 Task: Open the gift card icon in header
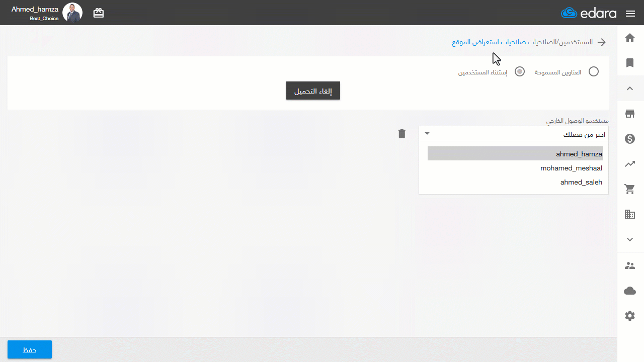[99, 13]
